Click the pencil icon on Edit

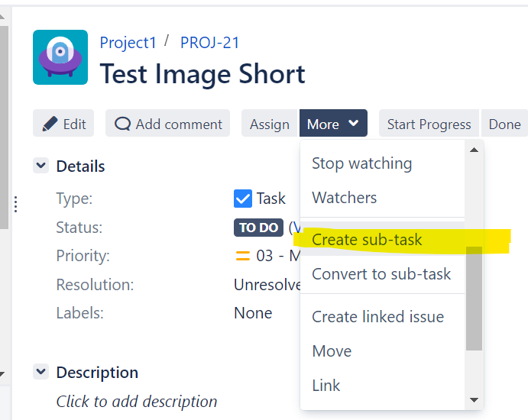click(x=50, y=124)
